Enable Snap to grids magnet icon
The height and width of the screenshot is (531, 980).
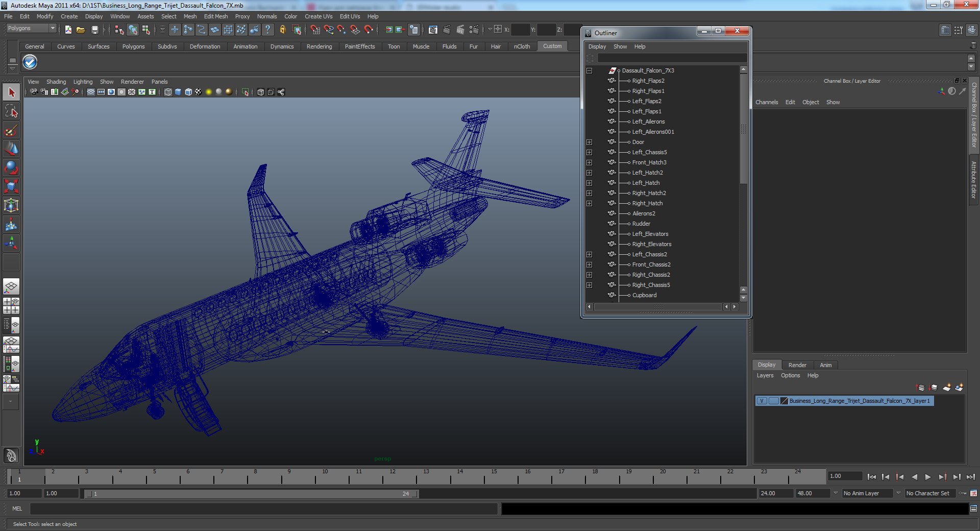click(315, 30)
